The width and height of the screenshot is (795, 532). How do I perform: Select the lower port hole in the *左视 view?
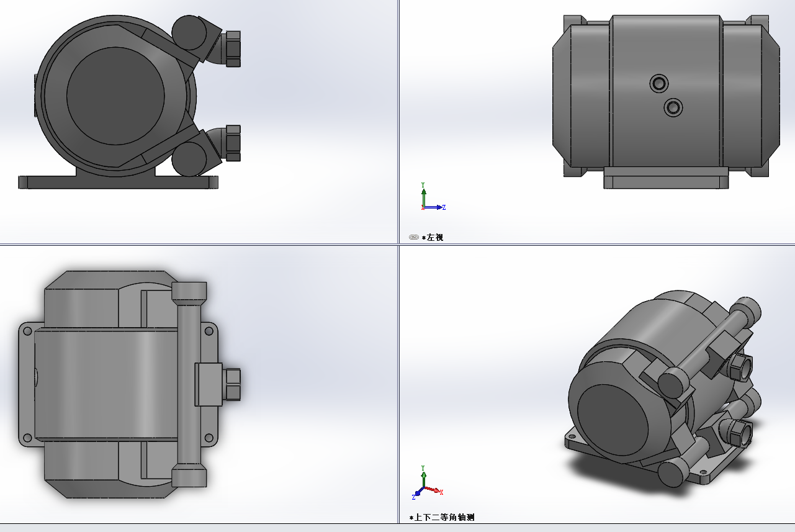coord(673,107)
